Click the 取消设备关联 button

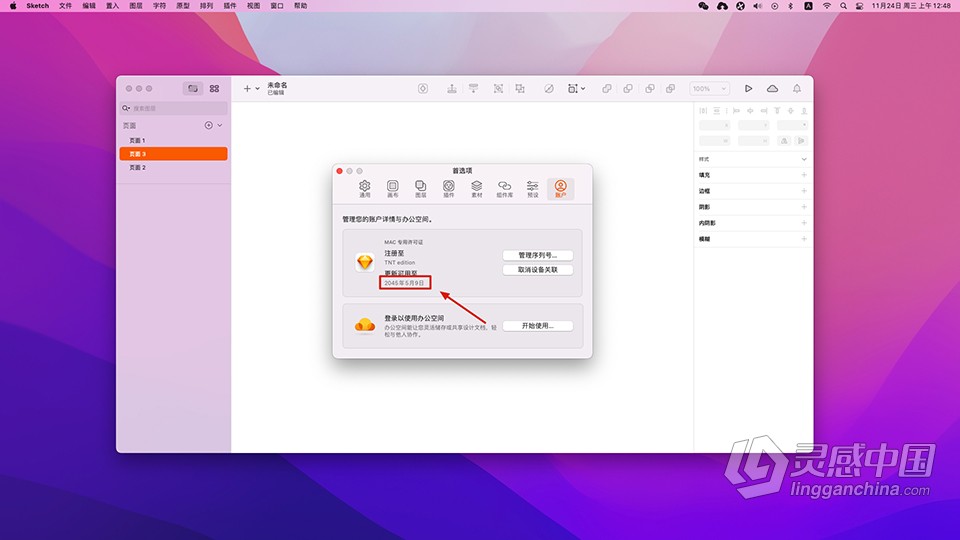pyautogui.click(x=538, y=270)
